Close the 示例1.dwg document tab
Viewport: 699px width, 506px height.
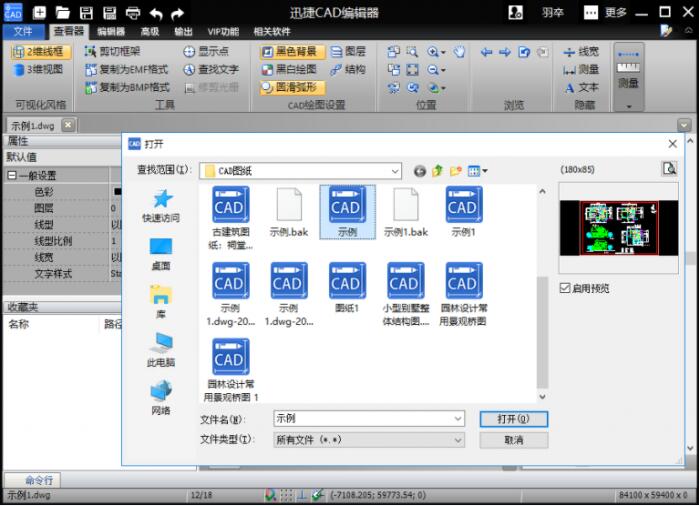68,125
